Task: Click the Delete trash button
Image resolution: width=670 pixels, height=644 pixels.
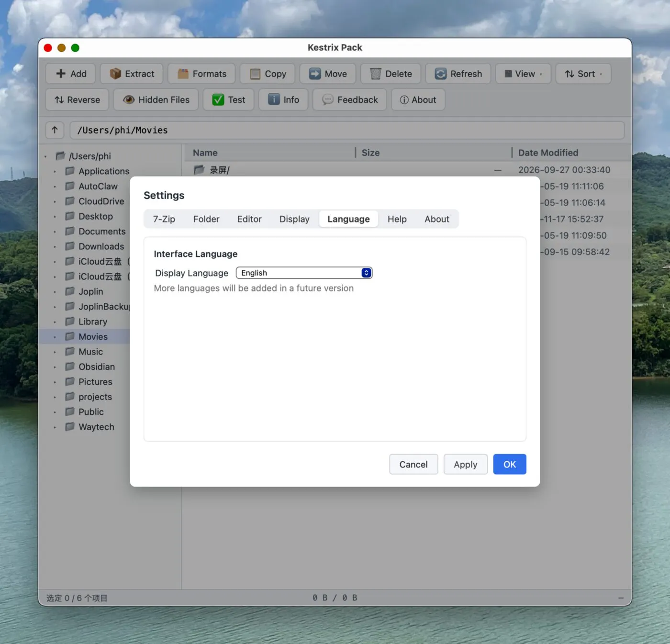Action: pyautogui.click(x=391, y=74)
